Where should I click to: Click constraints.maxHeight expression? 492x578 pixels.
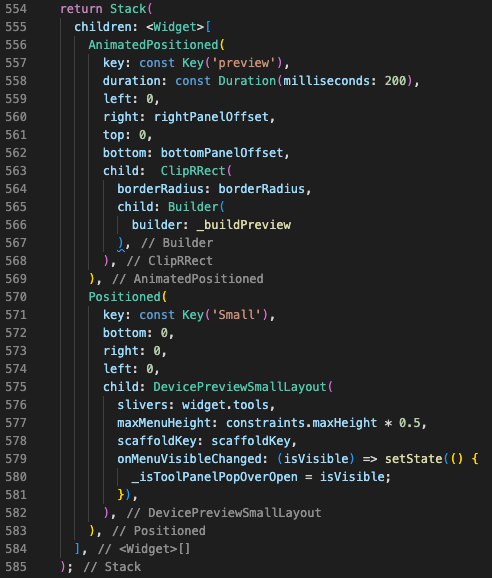(x=301, y=423)
